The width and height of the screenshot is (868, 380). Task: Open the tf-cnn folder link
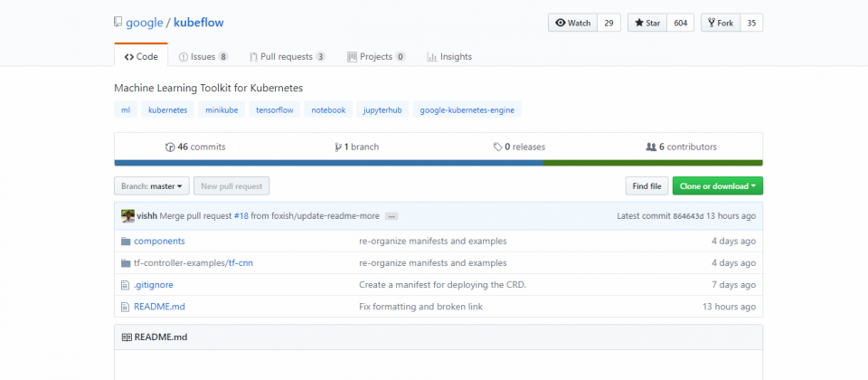pyautogui.click(x=241, y=262)
